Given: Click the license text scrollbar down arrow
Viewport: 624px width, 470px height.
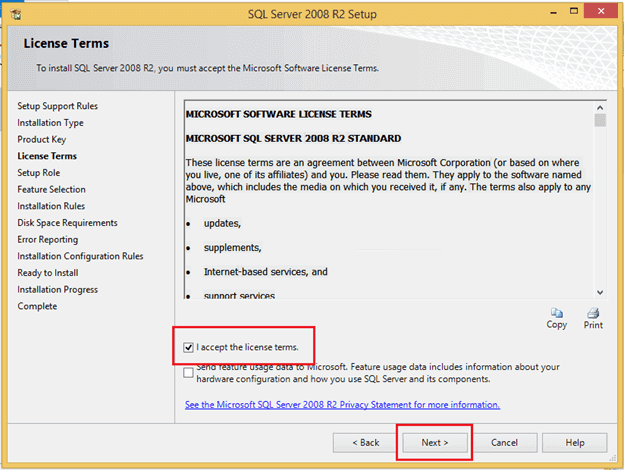Looking at the screenshot, I should [600, 291].
